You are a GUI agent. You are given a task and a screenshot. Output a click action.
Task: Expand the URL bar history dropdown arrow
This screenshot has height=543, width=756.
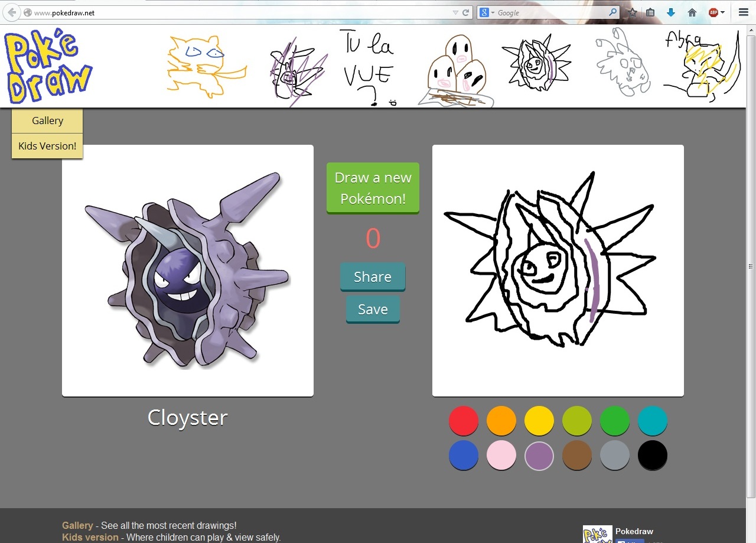[x=455, y=12]
